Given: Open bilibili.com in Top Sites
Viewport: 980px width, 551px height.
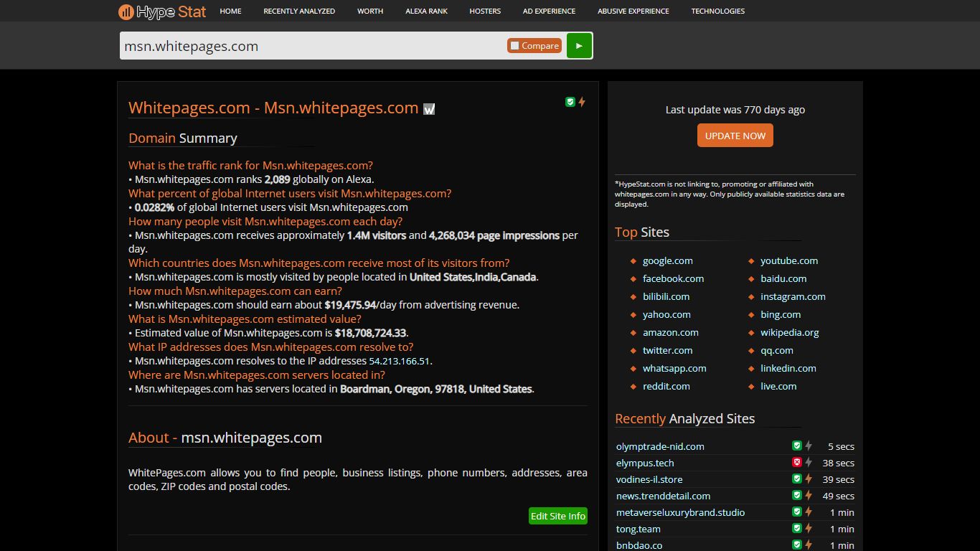Looking at the screenshot, I should [666, 296].
